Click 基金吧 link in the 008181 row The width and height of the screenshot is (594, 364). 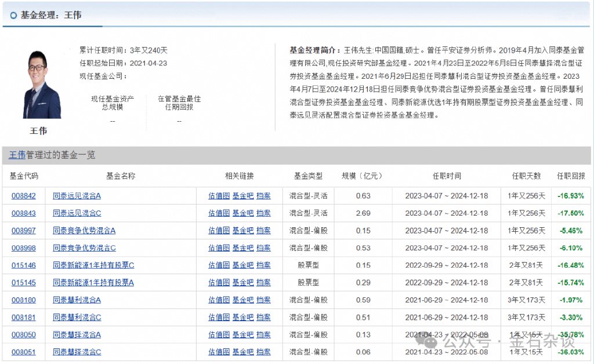coord(243,318)
